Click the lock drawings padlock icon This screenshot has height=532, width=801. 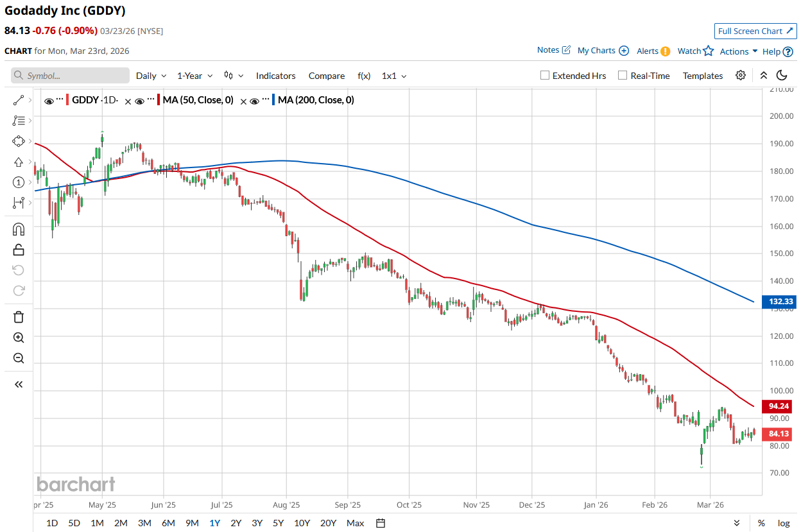point(18,250)
